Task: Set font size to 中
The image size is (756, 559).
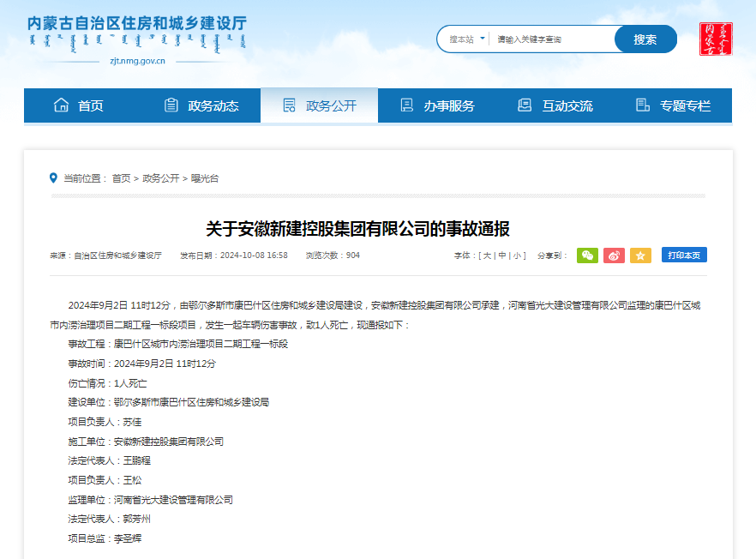Action: coord(502,255)
